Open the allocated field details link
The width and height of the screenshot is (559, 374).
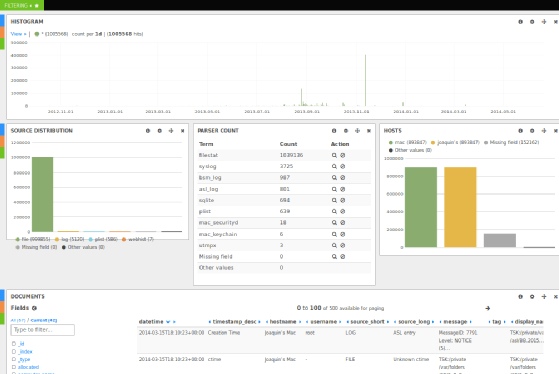[x=29, y=367]
